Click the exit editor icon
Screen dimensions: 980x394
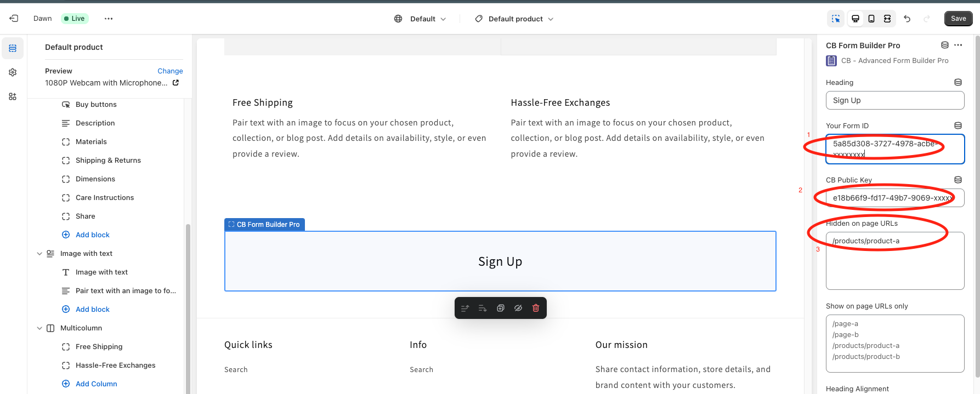(14, 19)
